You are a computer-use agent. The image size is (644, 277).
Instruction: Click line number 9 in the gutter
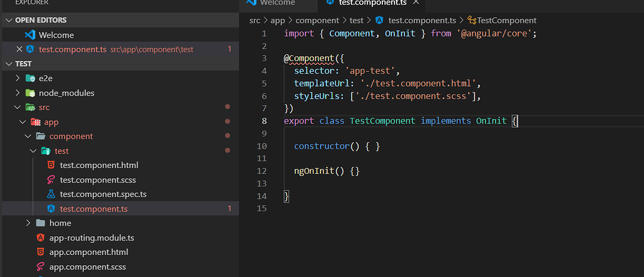point(264,133)
